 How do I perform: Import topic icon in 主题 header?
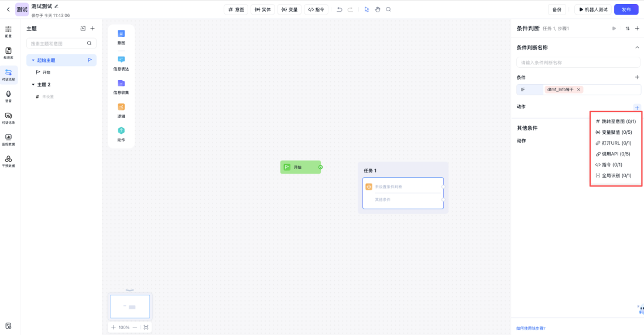tap(83, 28)
